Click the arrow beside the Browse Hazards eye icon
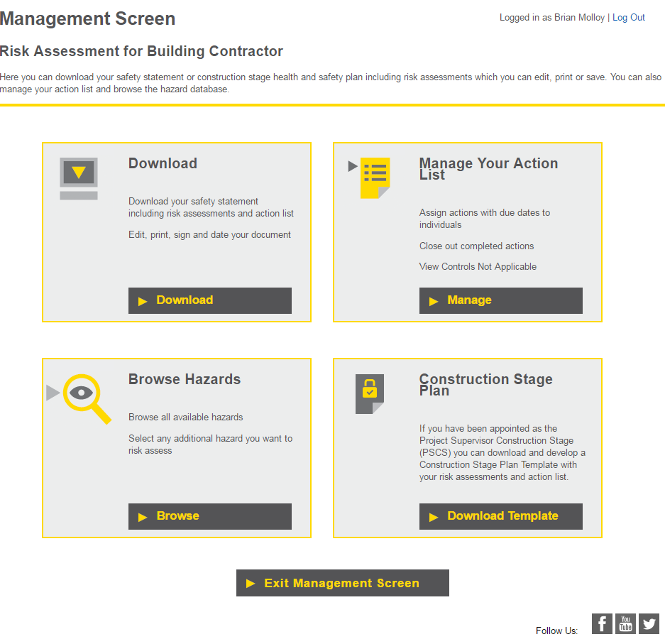The image size is (665, 644). [x=53, y=392]
